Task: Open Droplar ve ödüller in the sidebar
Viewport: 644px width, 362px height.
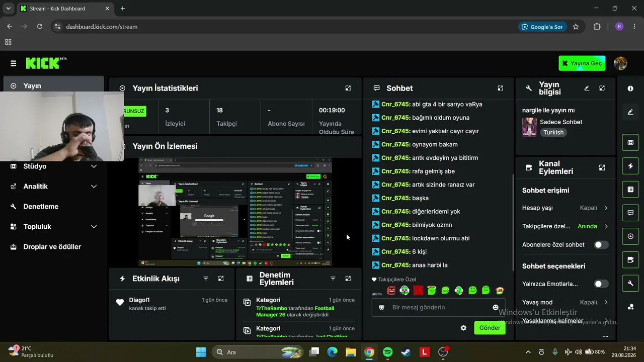Action: 53,247
